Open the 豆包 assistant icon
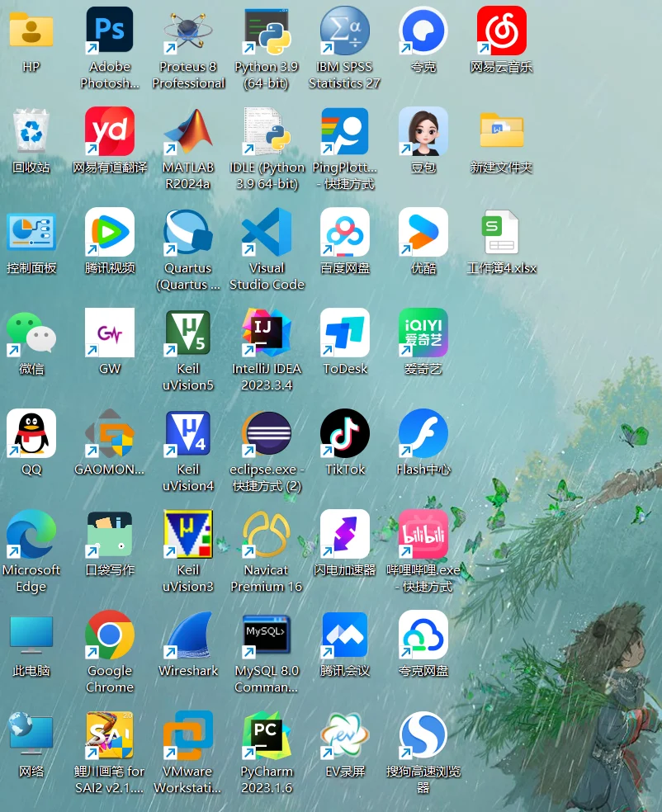Viewport: 662px width, 812px height. click(x=423, y=131)
